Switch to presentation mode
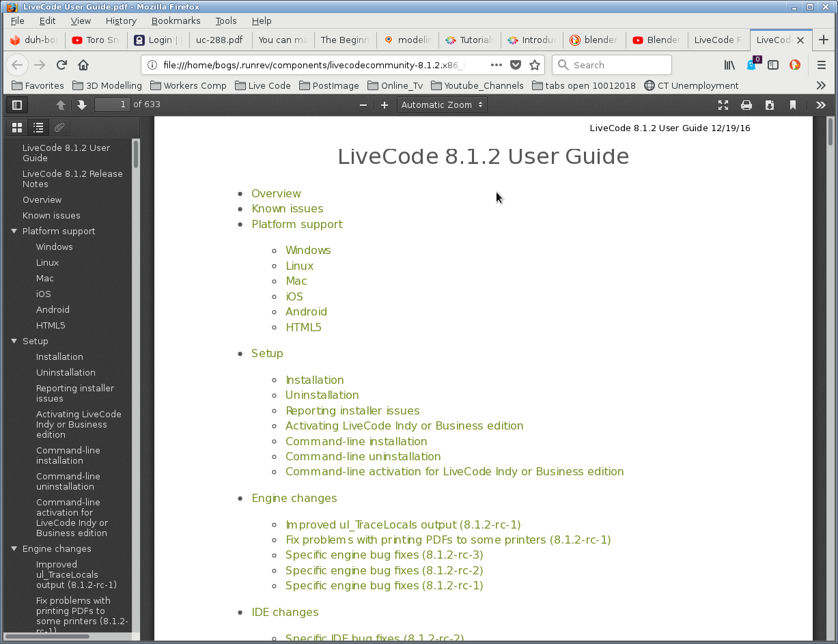Image resolution: width=838 pixels, height=644 pixels. (723, 105)
